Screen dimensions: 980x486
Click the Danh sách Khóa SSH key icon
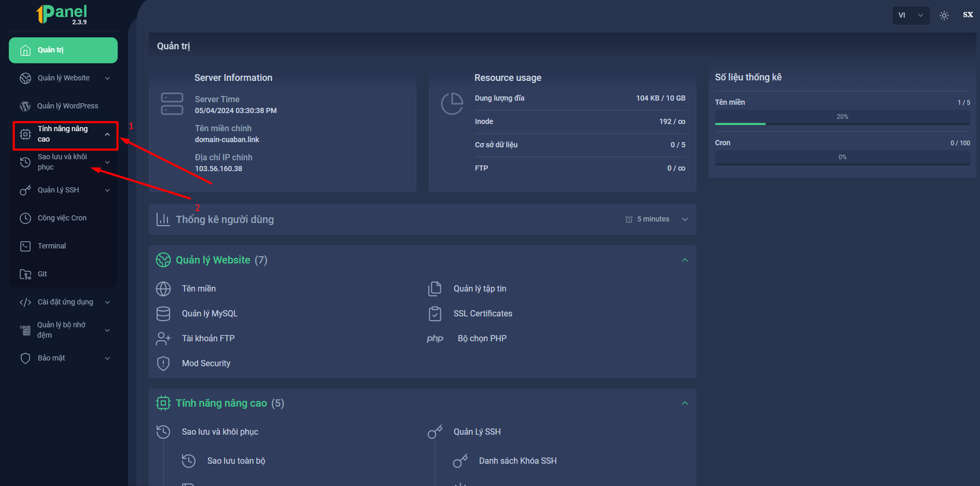460,461
